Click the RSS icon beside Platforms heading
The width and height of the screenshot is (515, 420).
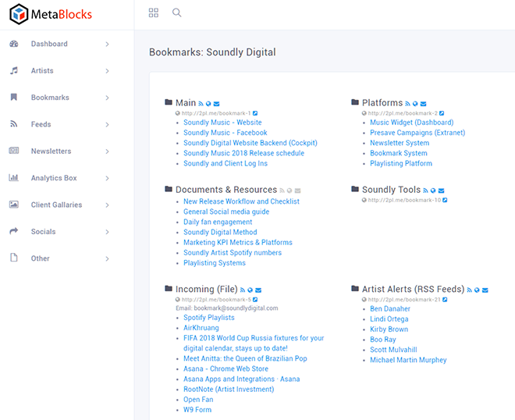pyautogui.click(x=407, y=104)
